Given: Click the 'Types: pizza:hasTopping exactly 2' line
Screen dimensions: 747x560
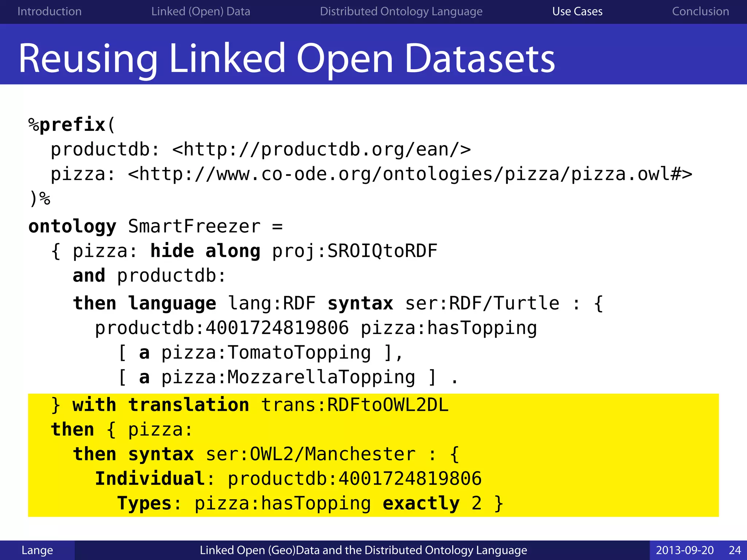Looking at the screenshot, I should 310,503.
